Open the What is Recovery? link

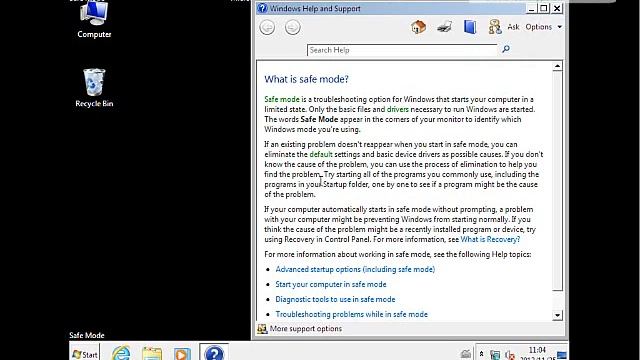click(490, 240)
